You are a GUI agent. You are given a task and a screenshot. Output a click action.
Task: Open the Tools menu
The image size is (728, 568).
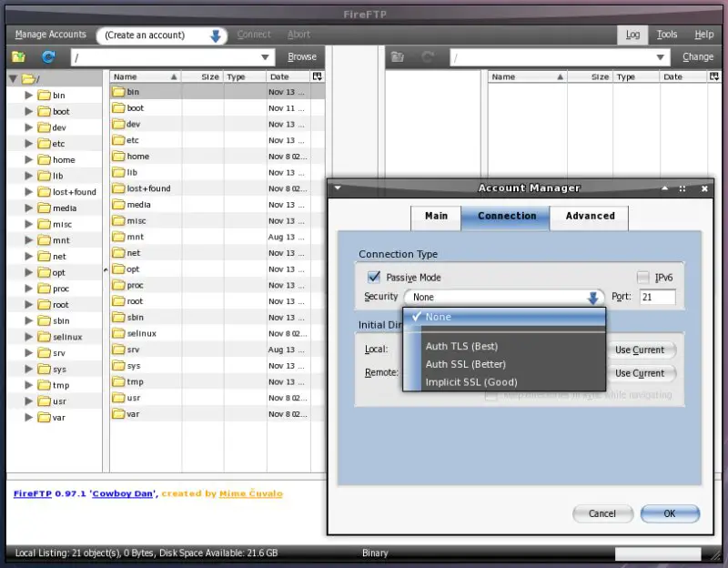(x=667, y=35)
